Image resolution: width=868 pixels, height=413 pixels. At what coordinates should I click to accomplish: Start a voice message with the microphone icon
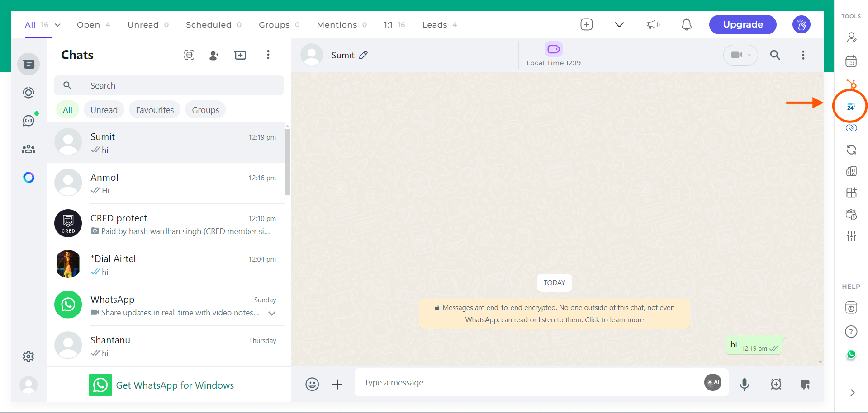pyautogui.click(x=745, y=385)
